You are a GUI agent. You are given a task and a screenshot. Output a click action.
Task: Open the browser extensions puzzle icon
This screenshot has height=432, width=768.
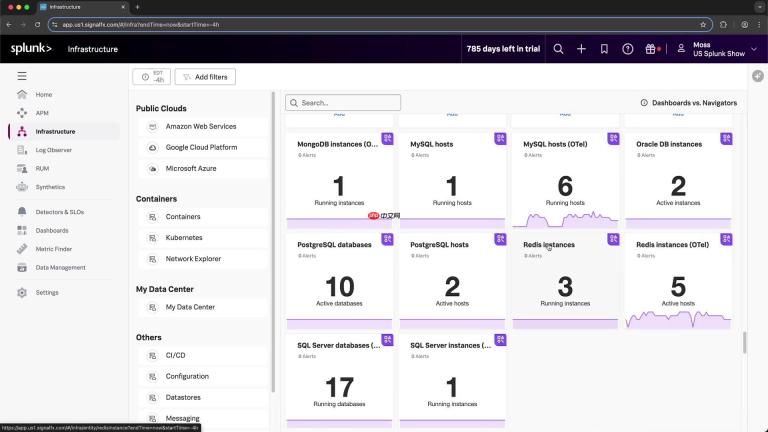[723, 24]
